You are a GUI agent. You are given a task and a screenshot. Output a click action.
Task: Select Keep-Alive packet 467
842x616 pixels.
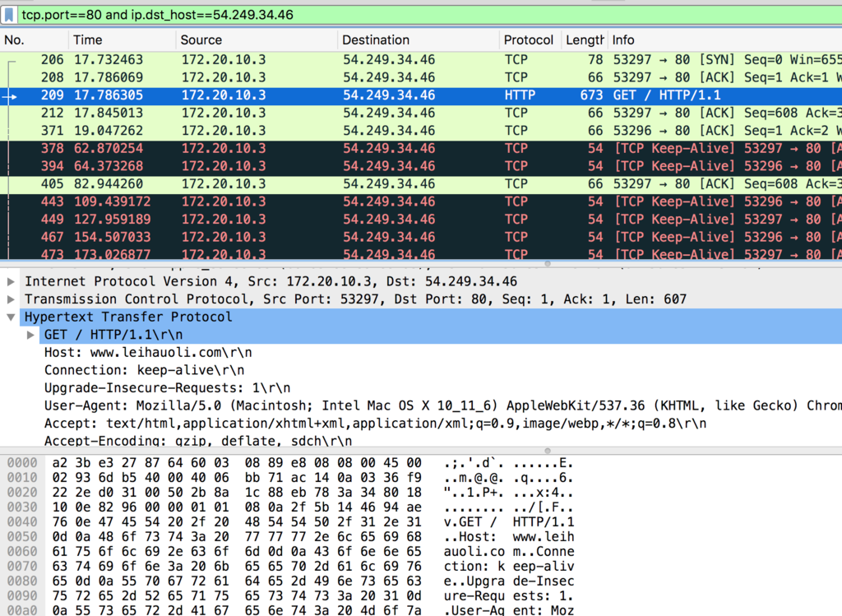point(421,238)
